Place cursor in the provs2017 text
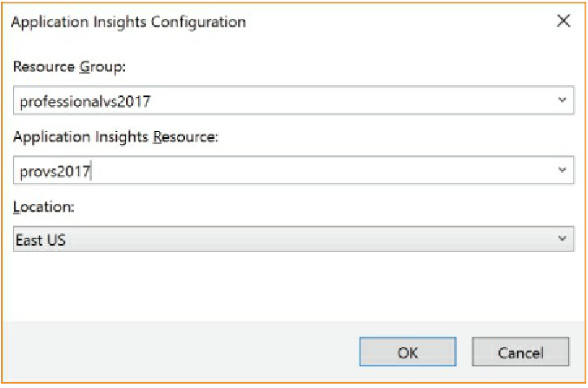The width and height of the screenshot is (588, 388). (x=56, y=171)
